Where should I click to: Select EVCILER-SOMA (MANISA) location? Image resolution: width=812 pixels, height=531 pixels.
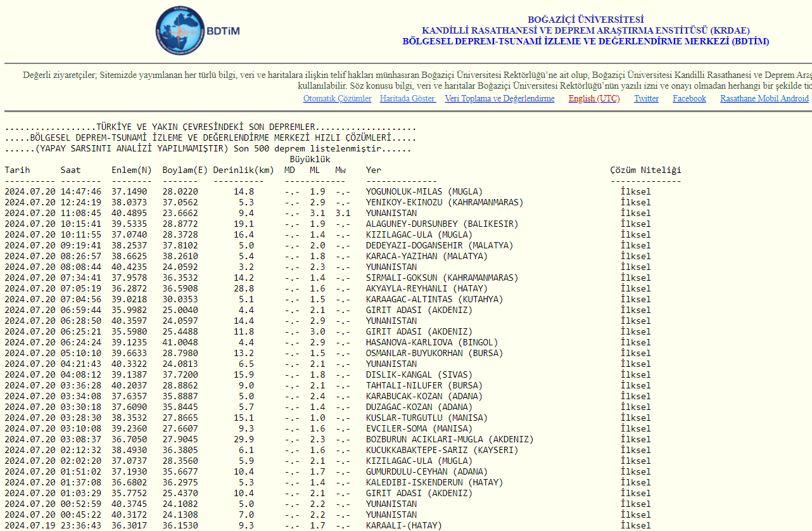[419, 428]
